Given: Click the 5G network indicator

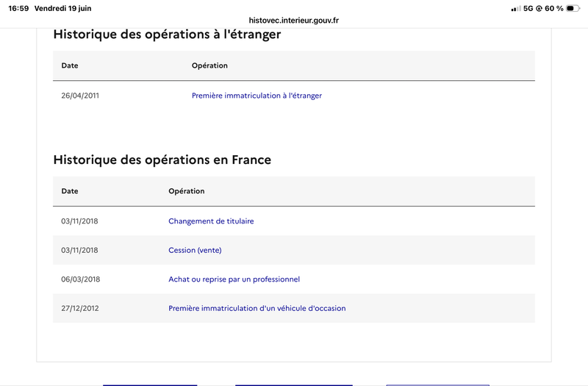Looking at the screenshot, I should (x=528, y=8).
